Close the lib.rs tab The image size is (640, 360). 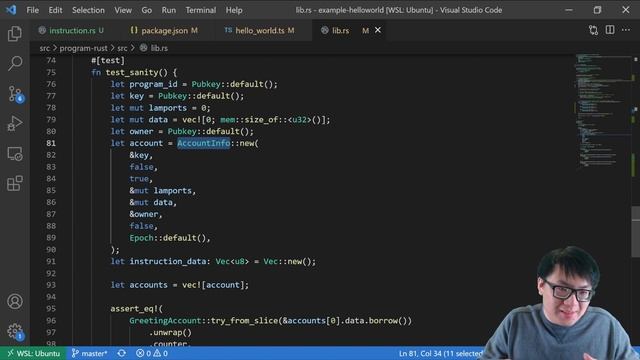378,30
